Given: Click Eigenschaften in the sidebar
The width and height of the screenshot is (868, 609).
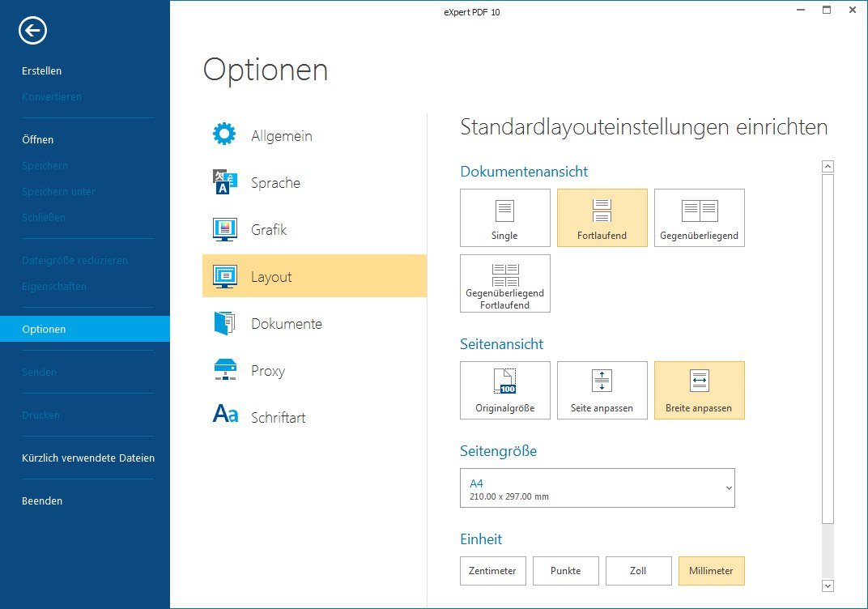Looking at the screenshot, I should pyautogui.click(x=54, y=286).
